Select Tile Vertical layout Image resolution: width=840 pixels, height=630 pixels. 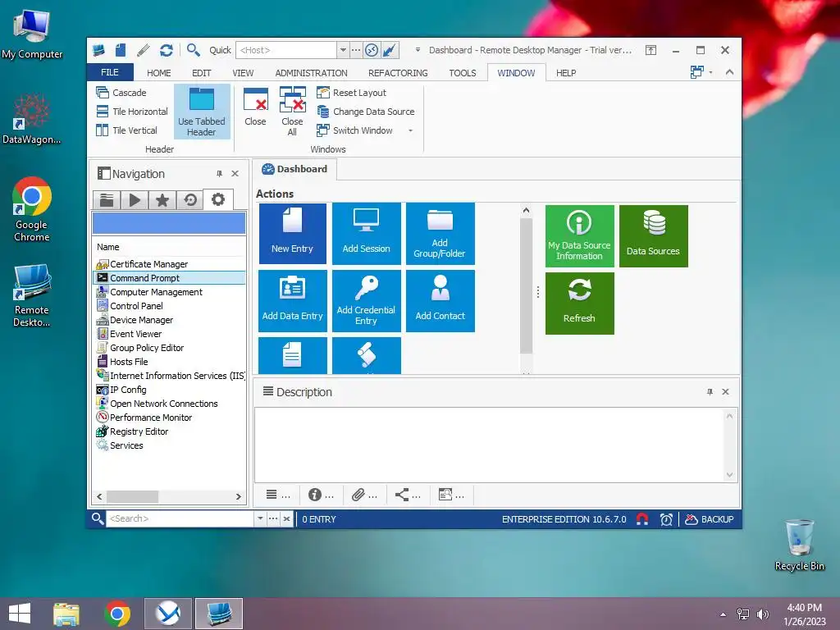point(127,130)
